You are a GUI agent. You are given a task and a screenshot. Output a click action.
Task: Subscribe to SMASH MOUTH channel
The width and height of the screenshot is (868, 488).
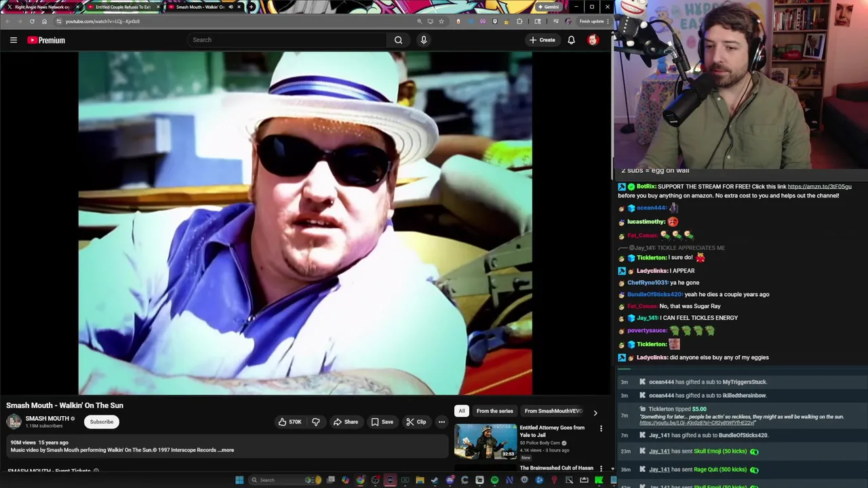[102, 422]
